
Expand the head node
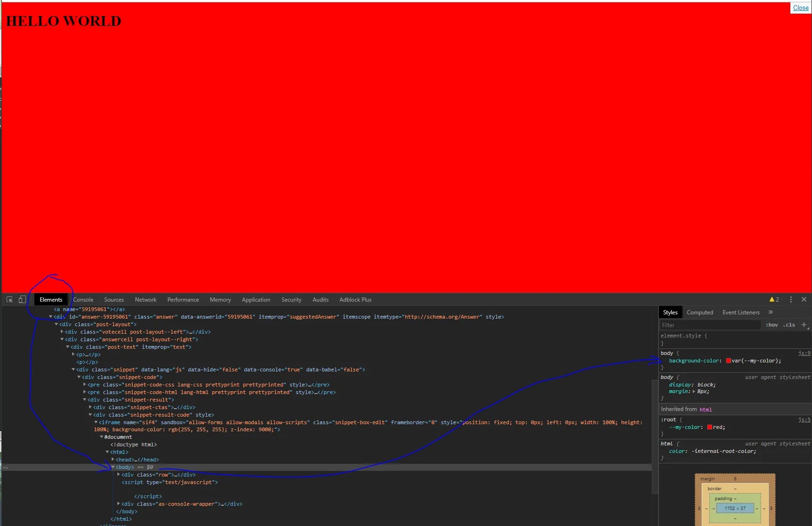(x=113, y=460)
